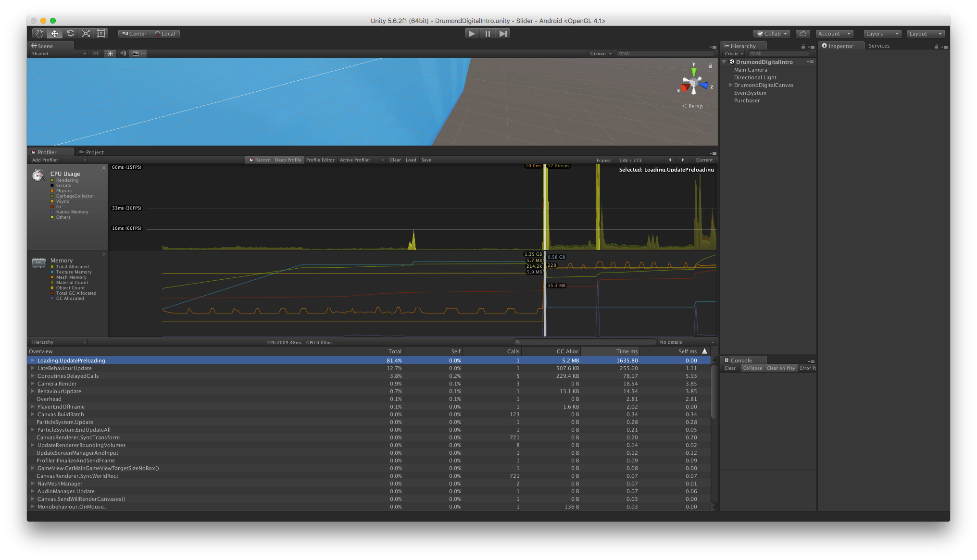Toggle Rendering color swatch in CPU Usage

pos(52,180)
